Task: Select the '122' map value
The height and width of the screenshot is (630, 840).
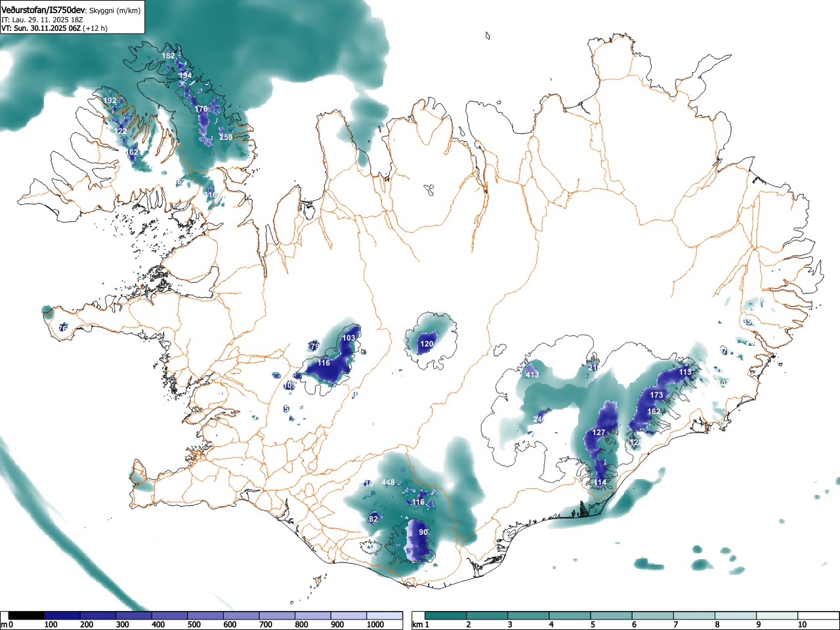Action: pyautogui.click(x=121, y=131)
